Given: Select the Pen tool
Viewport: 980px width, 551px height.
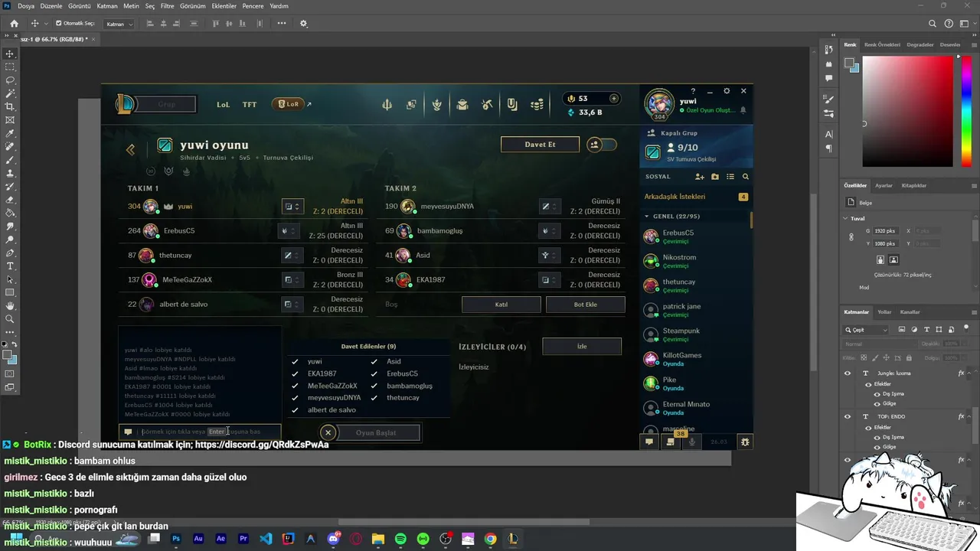Looking at the screenshot, I should (x=10, y=253).
